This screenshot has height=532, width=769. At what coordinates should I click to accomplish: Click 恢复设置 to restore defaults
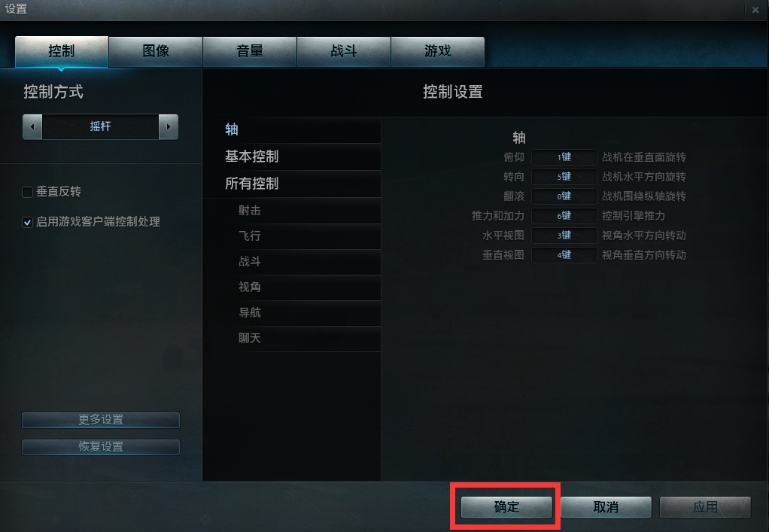click(101, 447)
